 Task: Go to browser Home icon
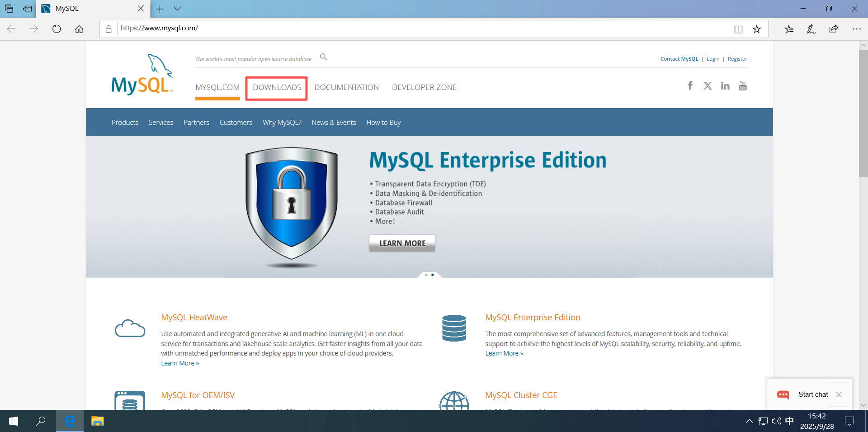pyautogui.click(x=79, y=29)
